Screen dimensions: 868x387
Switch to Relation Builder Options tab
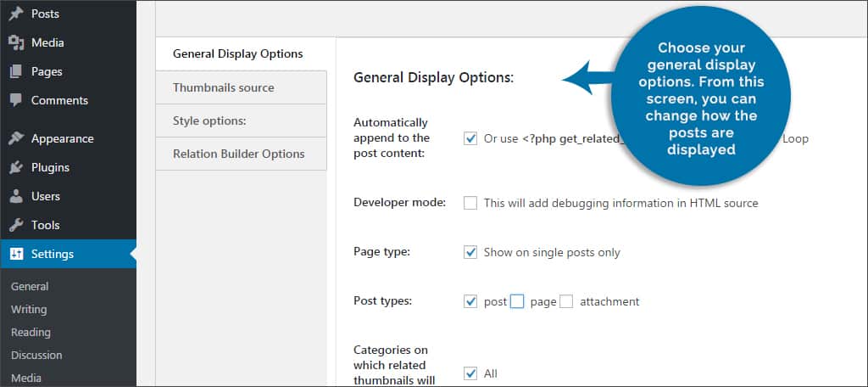(242, 154)
